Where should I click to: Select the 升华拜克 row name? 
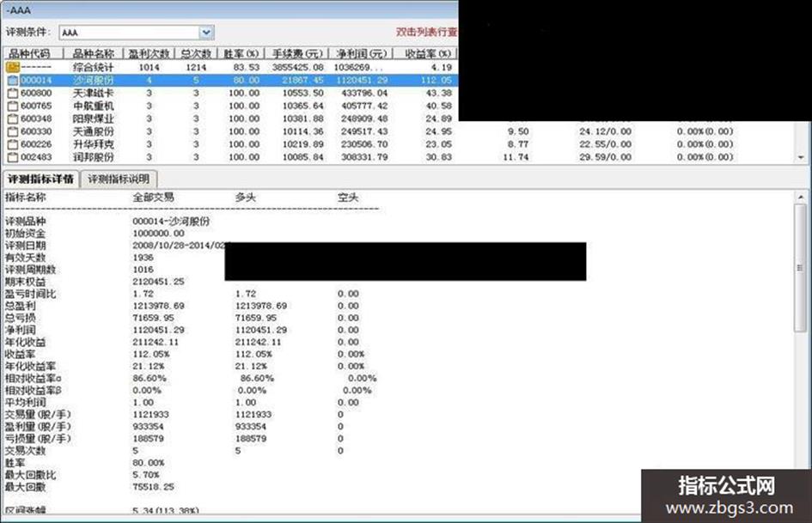tap(93, 144)
